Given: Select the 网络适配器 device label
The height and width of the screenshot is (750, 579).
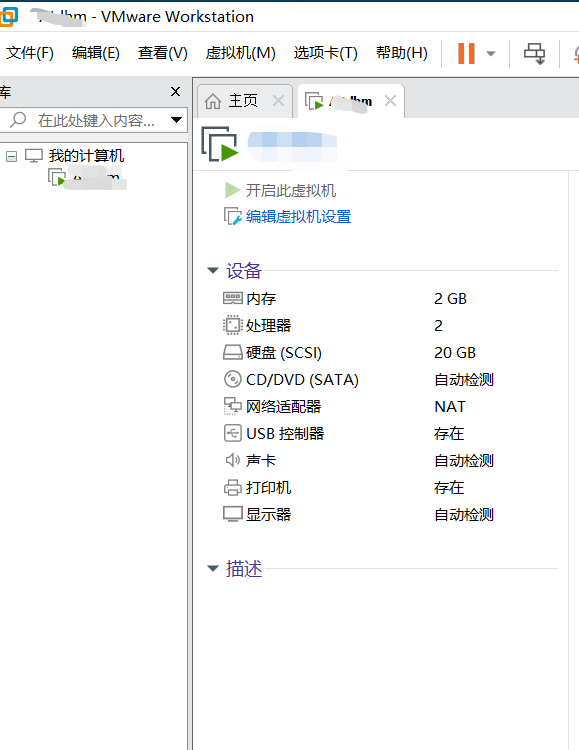Looking at the screenshot, I should pyautogui.click(x=283, y=406).
